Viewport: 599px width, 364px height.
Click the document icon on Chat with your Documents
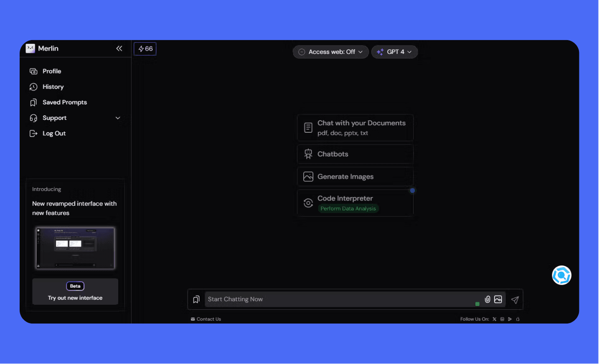click(x=308, y=128)
